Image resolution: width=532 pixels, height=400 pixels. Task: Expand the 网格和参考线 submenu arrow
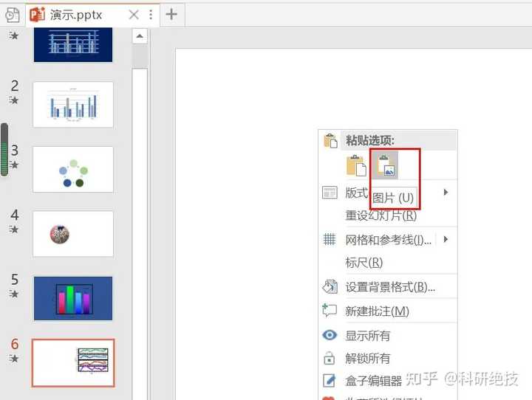point(446,239)
